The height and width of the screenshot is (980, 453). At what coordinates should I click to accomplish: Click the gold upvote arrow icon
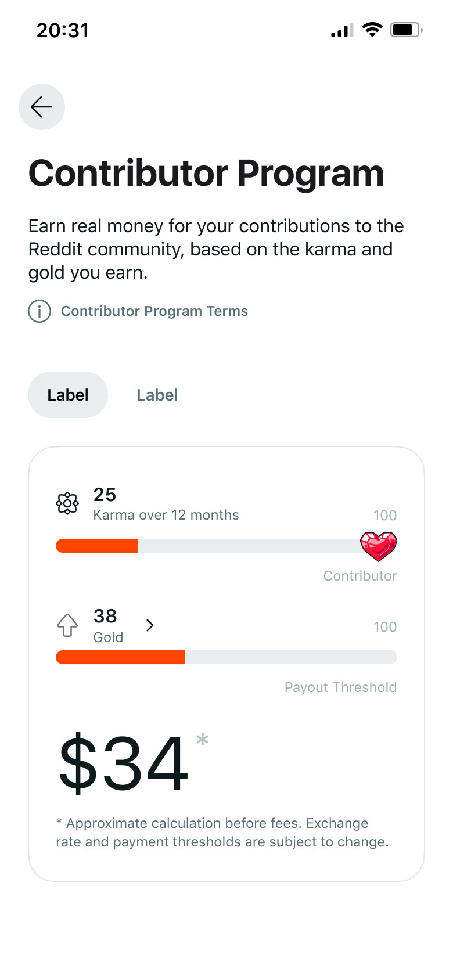[x=67, y=625]
